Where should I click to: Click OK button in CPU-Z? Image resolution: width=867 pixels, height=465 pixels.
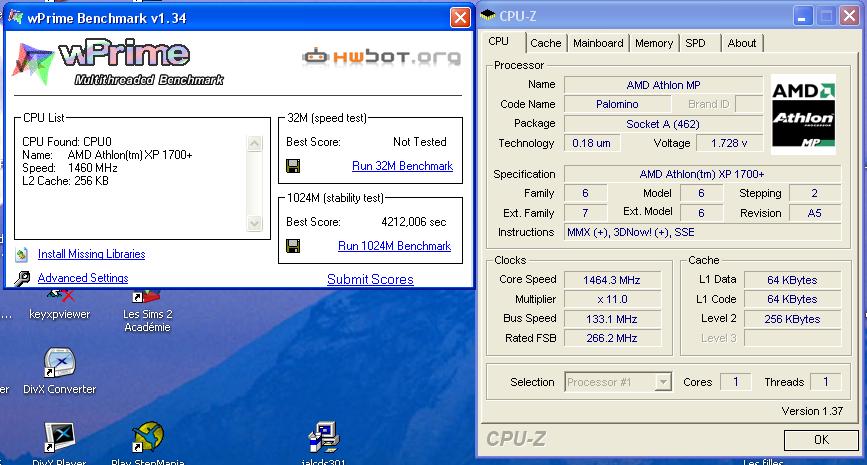[x=821, y=440]
